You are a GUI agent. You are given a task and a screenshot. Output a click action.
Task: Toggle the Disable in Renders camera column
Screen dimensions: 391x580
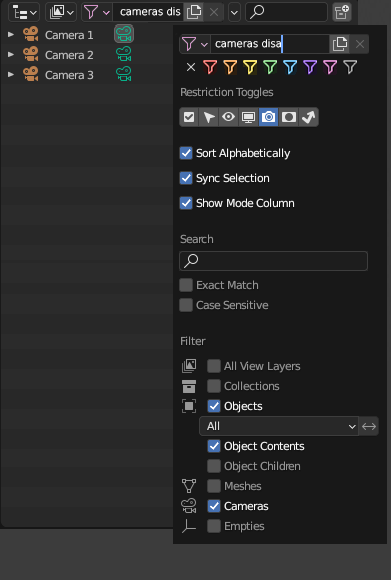[269, 117]
